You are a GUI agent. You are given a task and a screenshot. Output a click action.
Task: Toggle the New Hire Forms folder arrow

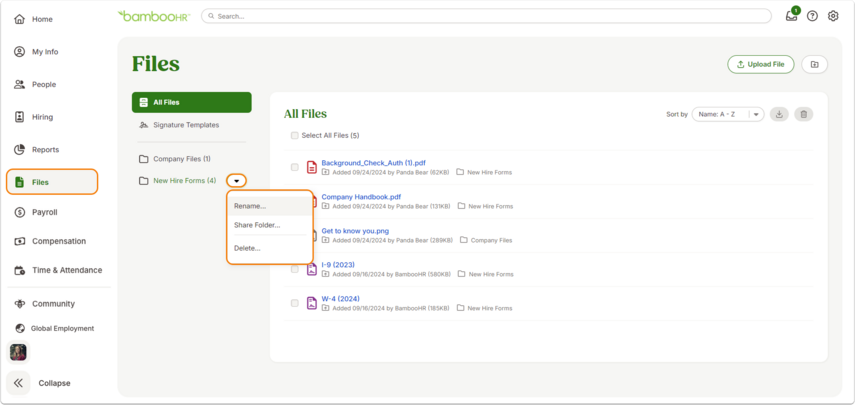coord(237,180)
